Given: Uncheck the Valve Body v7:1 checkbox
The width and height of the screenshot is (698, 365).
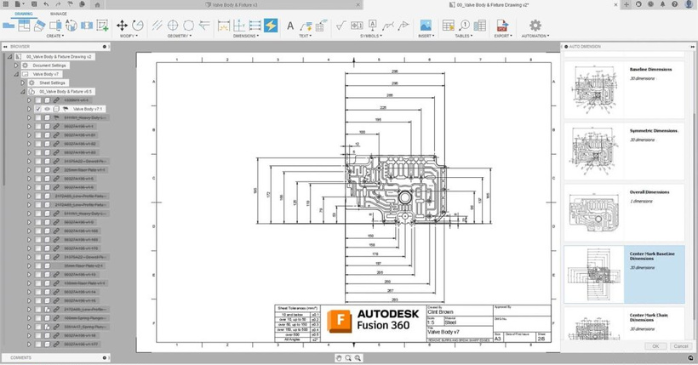Looking at the screenshot, I should [38, 109].
